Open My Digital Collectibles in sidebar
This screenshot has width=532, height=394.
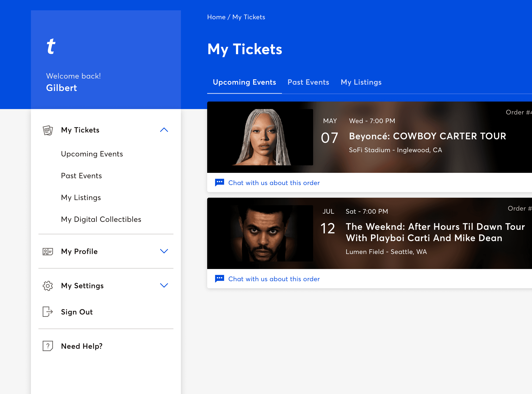click(x=101, y=219)
